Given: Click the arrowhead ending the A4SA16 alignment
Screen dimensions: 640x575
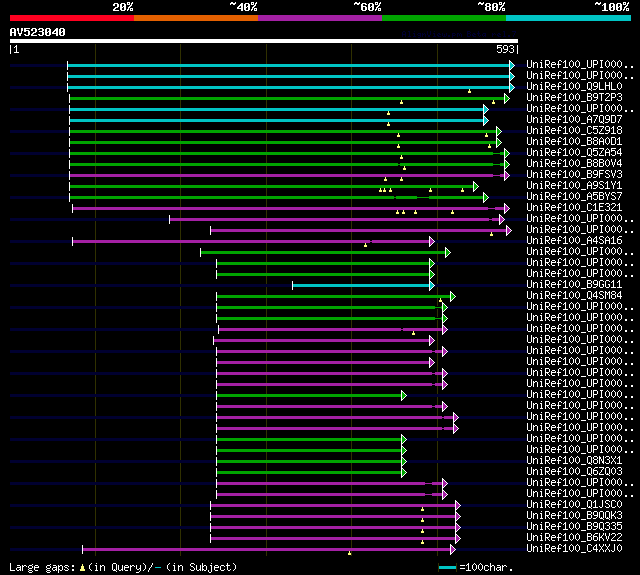Looking at the screenshot, I should (432, 242).
